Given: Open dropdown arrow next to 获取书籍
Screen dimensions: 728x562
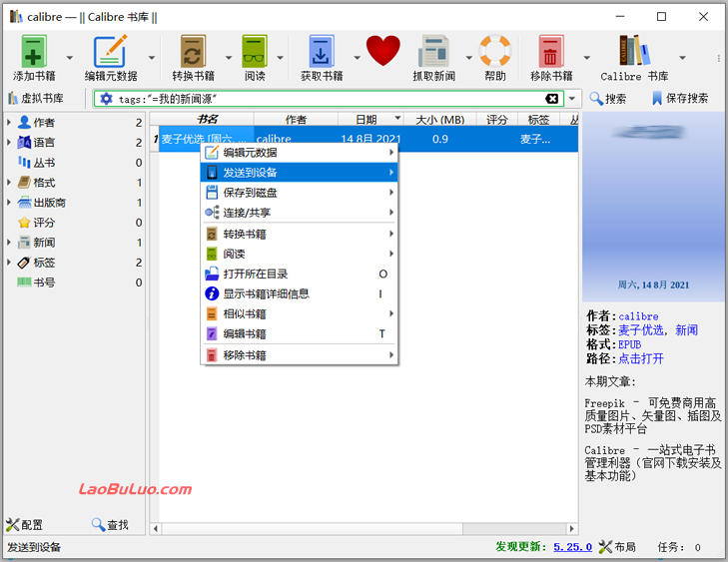Looking at the screenshot, I should point(357,58).
